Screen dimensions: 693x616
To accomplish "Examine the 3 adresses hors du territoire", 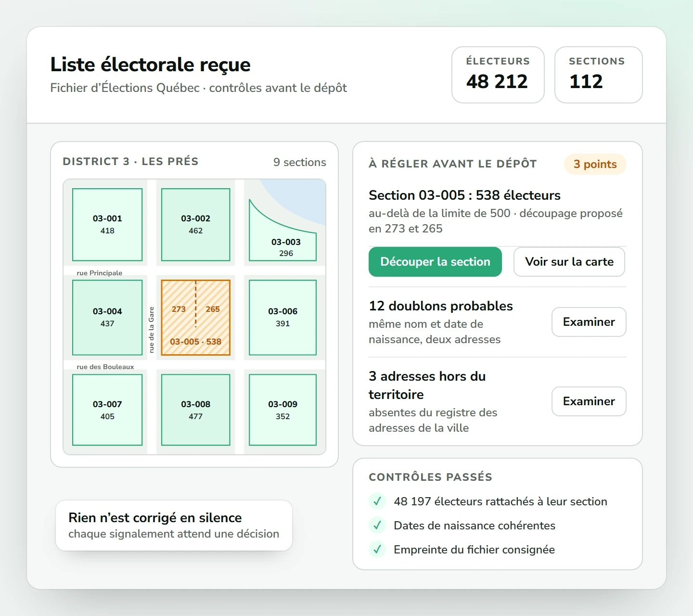I will 589,401.
